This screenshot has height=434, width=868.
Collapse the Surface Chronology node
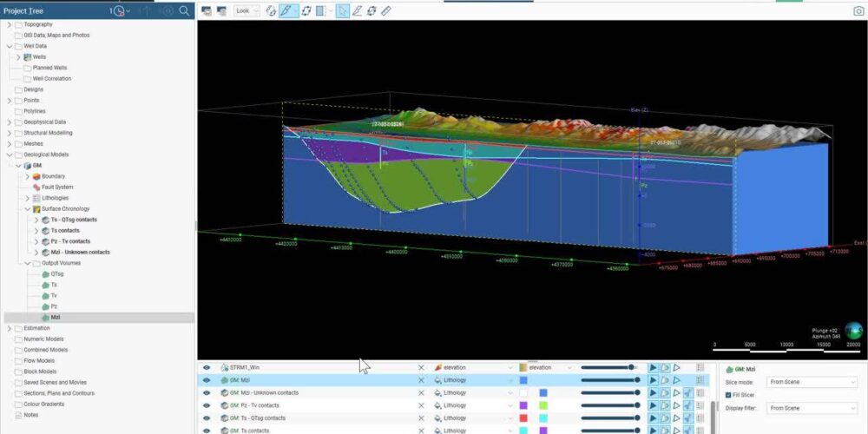(x=27, y=209)
